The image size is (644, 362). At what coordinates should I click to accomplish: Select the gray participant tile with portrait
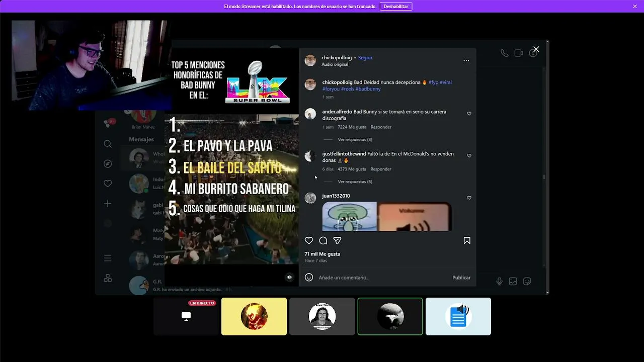pyautogui.click(x=322, y=316)
